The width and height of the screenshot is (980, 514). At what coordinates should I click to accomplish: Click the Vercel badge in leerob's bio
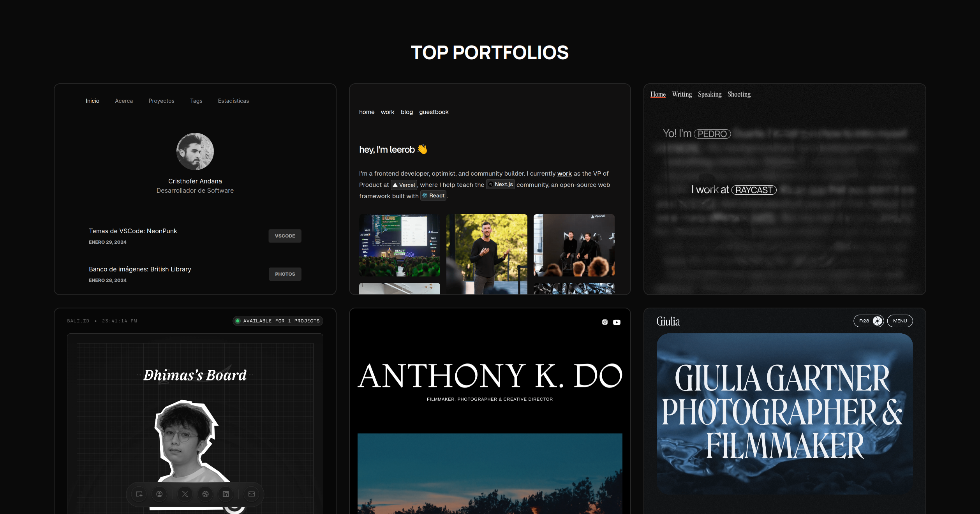pos(404,185)
